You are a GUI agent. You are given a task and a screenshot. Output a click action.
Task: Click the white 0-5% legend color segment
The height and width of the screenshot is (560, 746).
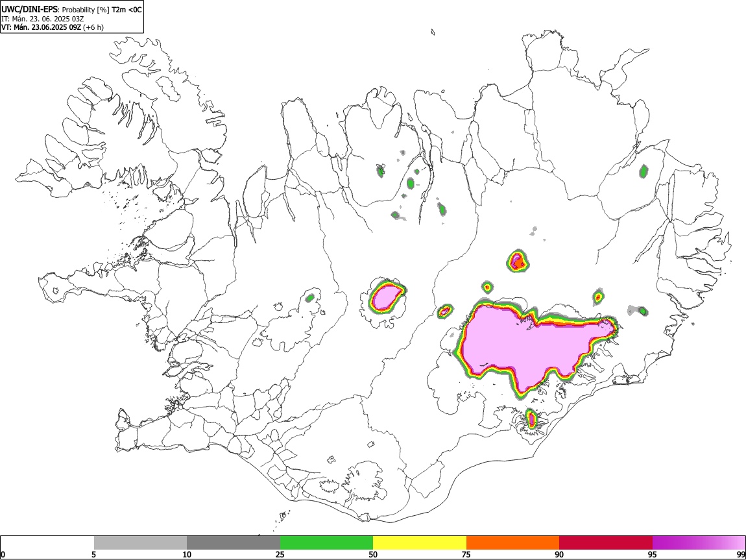pos(47,543)
